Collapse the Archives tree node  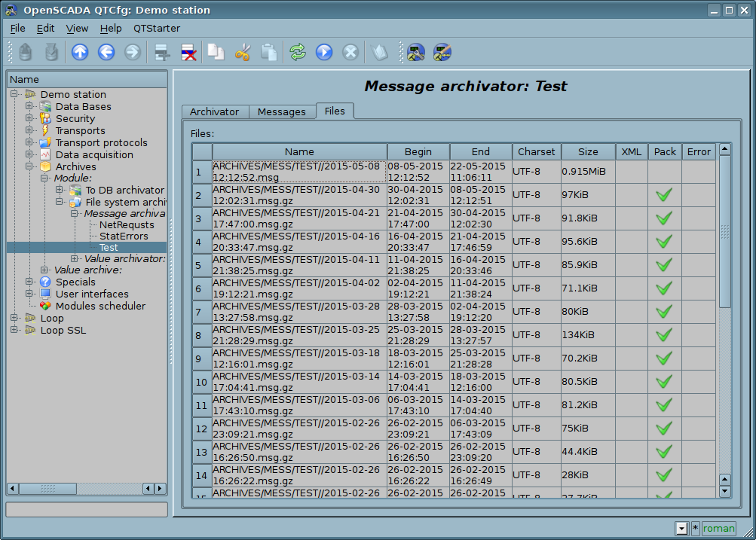tap(29, 167)
